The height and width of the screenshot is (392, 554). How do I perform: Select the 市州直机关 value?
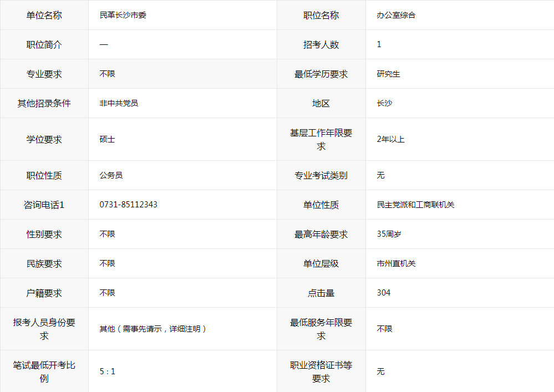coord(396,263)
